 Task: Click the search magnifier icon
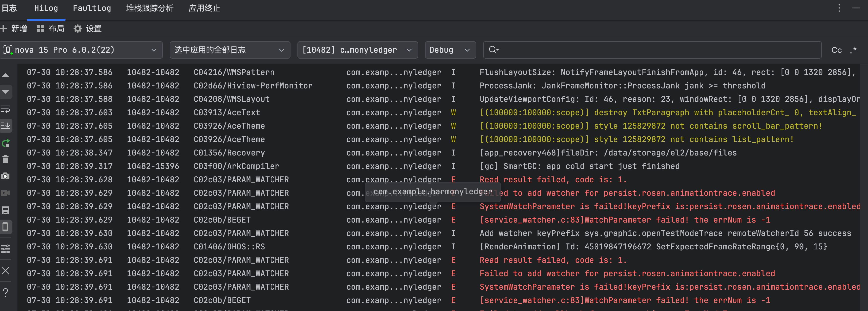coord(494,50)
